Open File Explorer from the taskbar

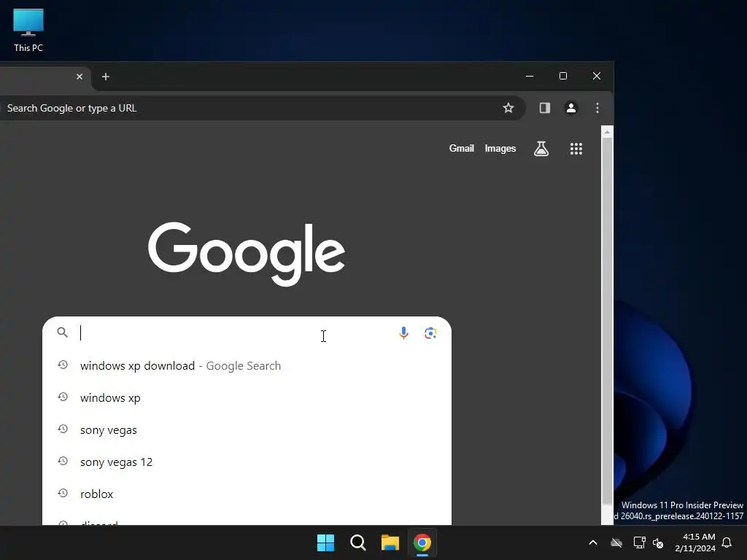click(x=390, y=542)
